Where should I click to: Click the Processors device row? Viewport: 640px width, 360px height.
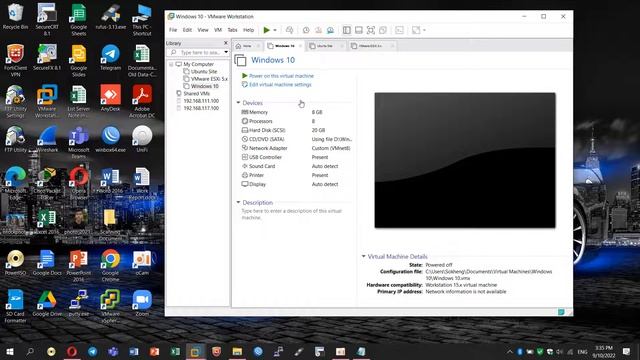[x=296, y=121]
